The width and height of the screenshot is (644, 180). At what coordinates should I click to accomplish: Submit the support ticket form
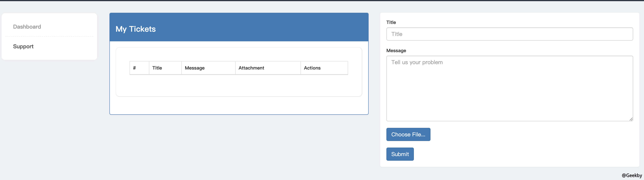tap(400, 154)
